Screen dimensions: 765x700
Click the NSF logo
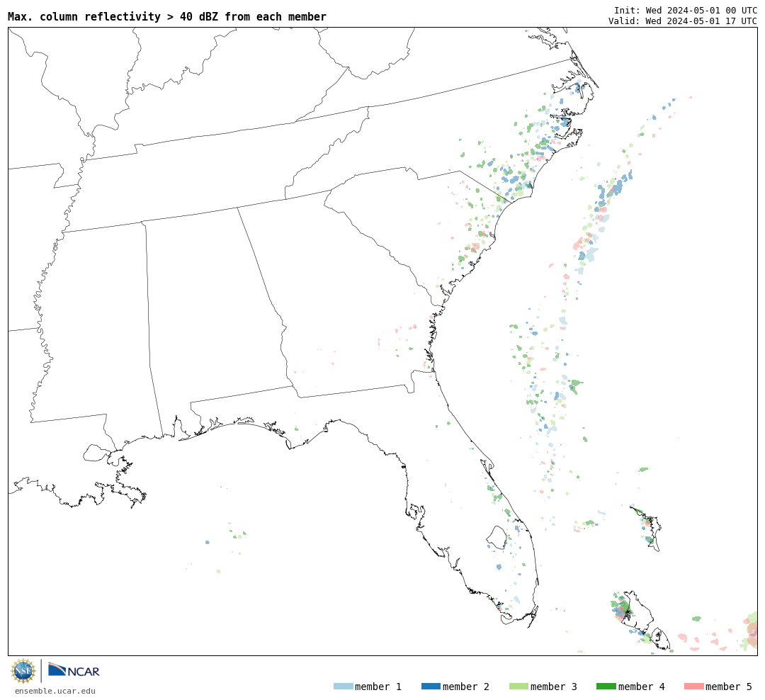pyautogui.click(x=23, y=671)
